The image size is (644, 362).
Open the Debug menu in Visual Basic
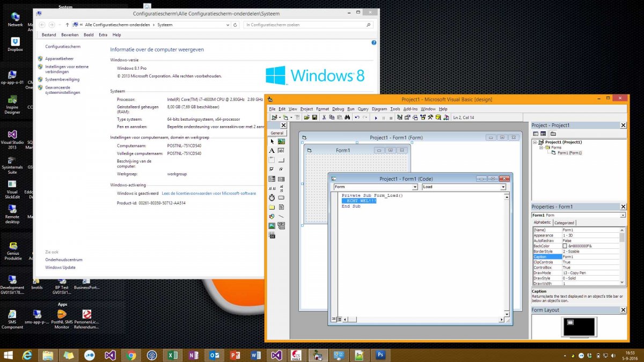[338, 109]
